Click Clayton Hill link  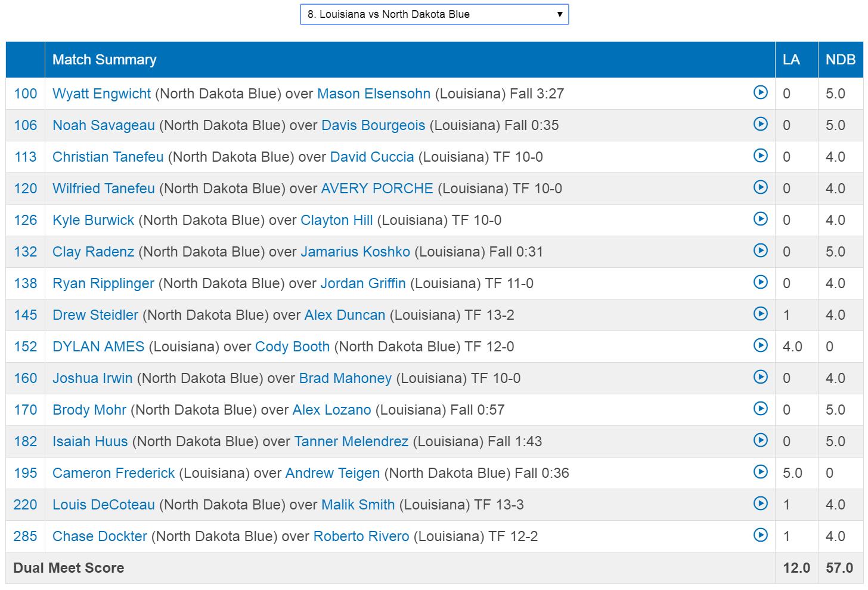coord(337,220)
